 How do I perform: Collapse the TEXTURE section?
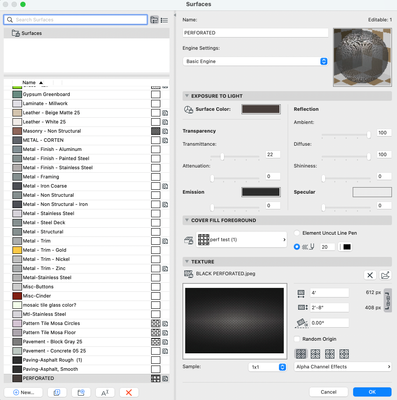[187, 262]
